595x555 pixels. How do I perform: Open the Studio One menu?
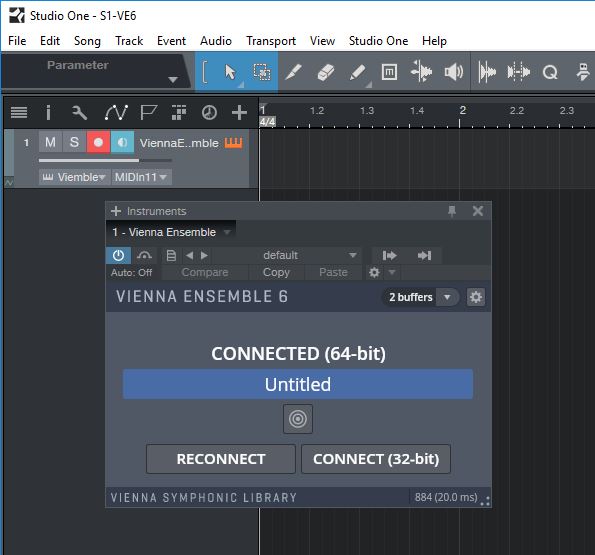[378, 41]
